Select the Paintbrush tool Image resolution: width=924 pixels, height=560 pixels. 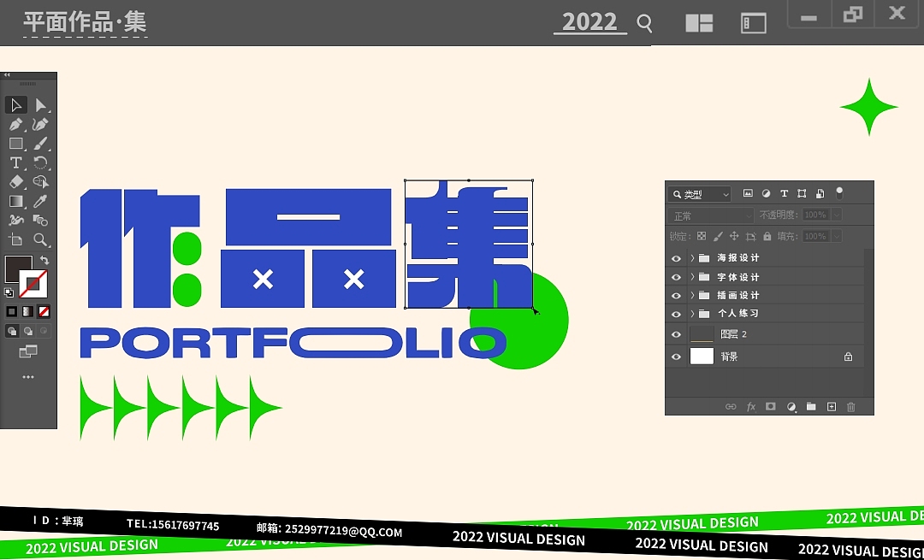(41, 144)
